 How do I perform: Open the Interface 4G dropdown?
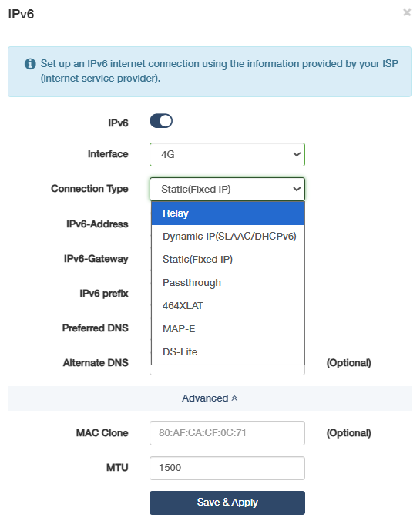coord(227,154)
